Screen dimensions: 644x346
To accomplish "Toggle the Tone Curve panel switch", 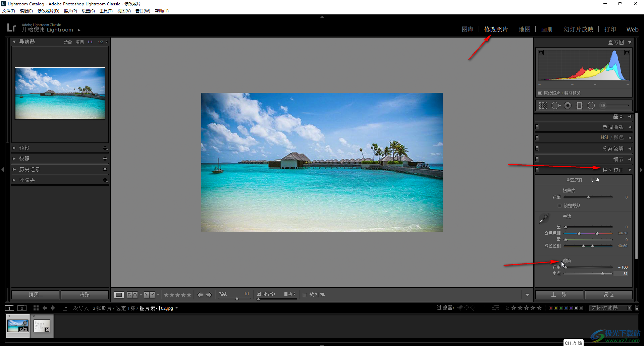I will coord(537,127).
